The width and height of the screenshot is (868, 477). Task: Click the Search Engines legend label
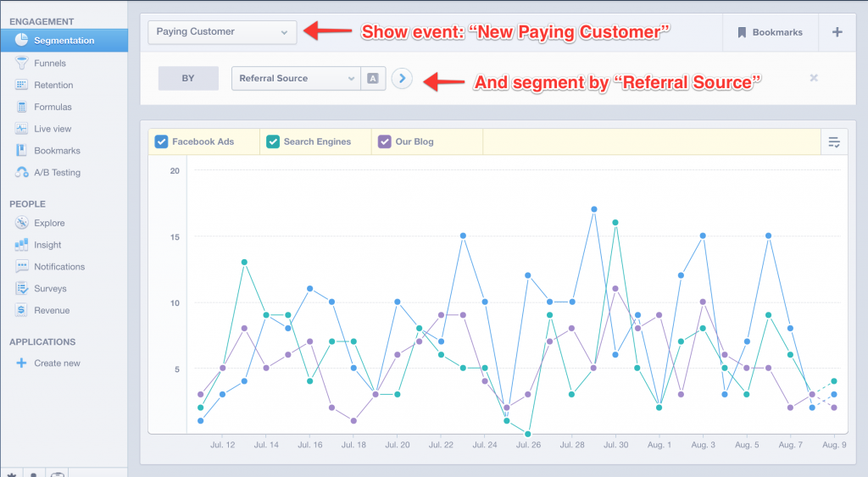317,141
